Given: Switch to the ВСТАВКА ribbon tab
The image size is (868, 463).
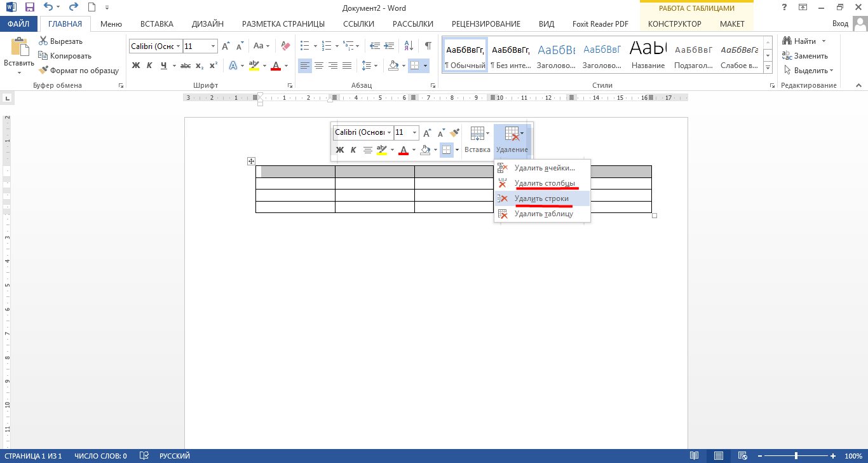Looking at the screenshot, I should pos(156,24).
